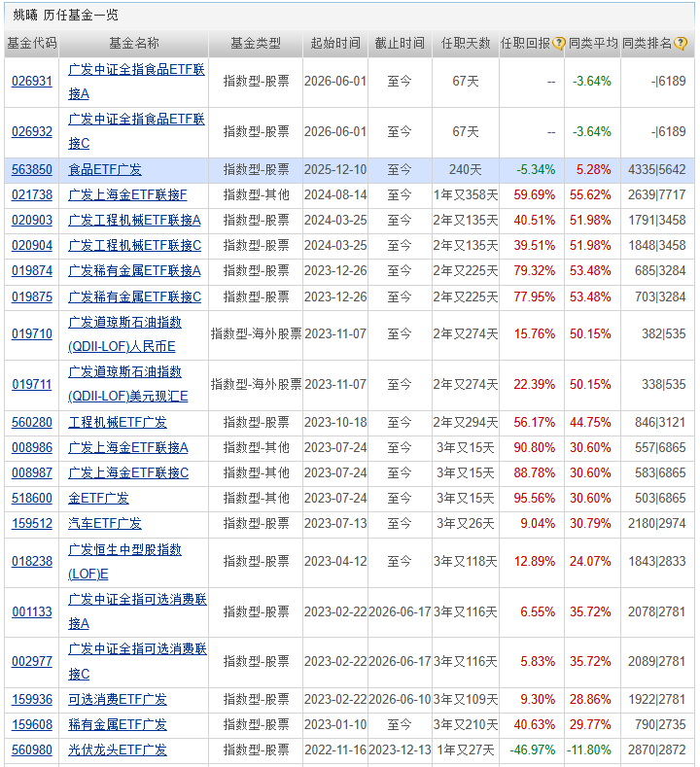
Task: Select the 姚曦 历任基金一览 title
Action: tap(65, 16)
